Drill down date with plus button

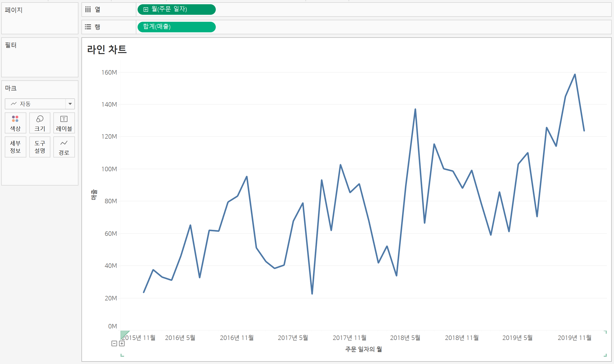[x=122, y=343]
